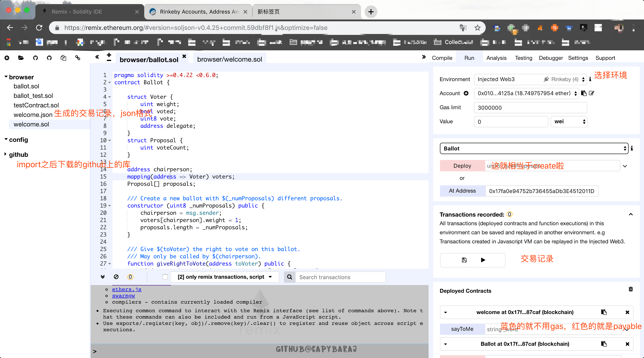Image resolution: width=644 pixels, height=358 pixels.
Task: Open the Environment dropdown showing Injected Web3
Action: 530,79
